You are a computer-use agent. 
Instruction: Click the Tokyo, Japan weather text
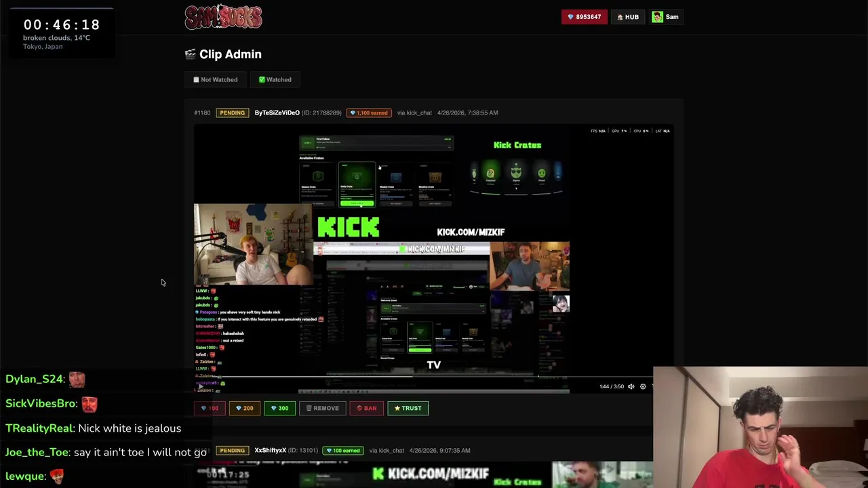pos(43,46)
